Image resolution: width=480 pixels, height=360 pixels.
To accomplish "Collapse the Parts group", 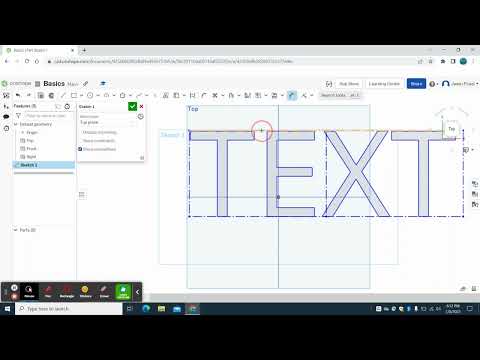I will coord(15,230).
